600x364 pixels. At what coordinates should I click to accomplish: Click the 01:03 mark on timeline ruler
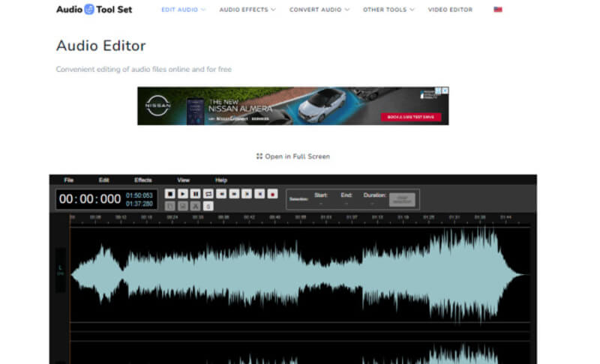click(326, 217)
